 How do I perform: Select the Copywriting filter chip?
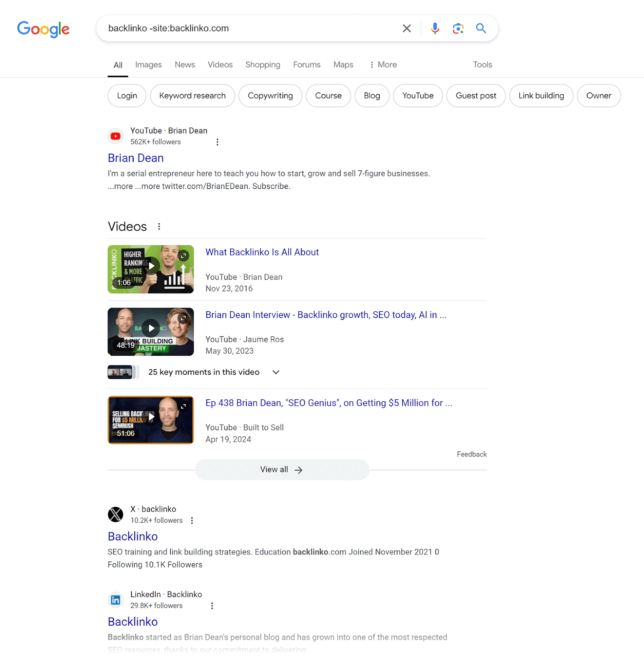point(271,96)
